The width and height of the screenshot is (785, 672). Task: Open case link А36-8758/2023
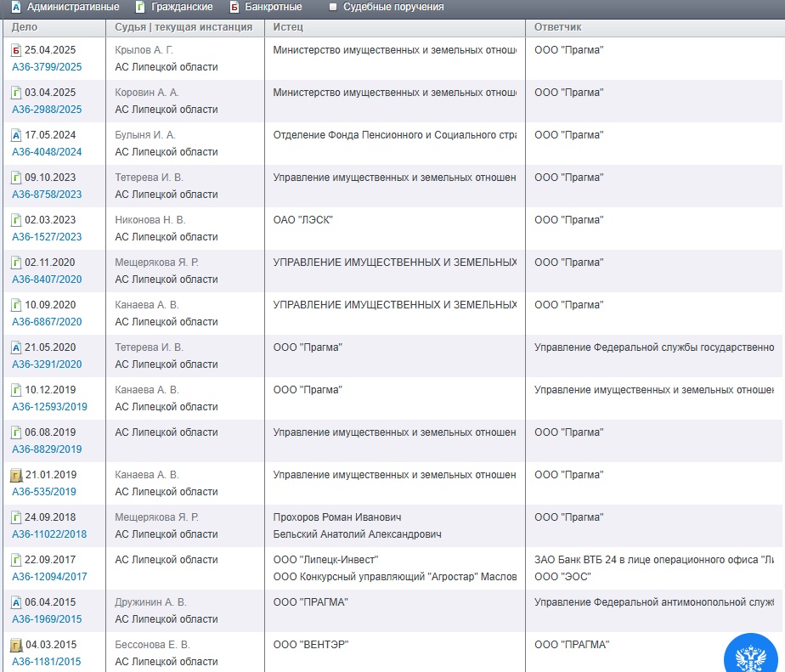[x=47, y=195]
